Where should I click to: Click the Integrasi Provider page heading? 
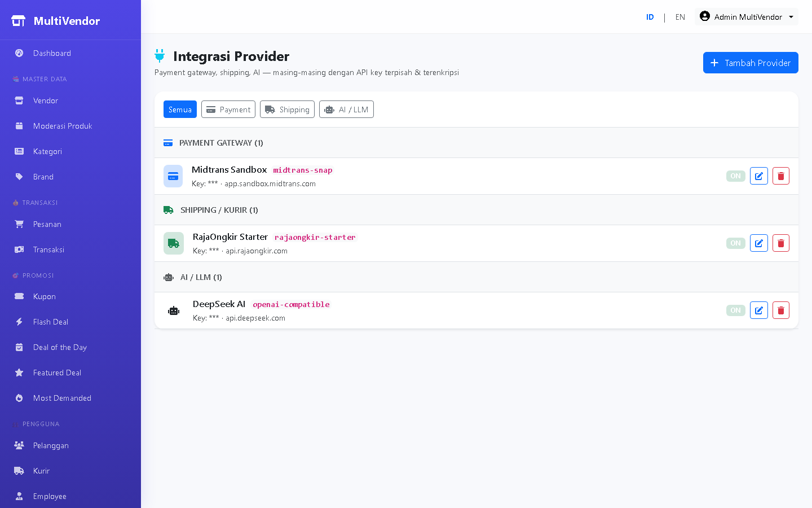tap(231, 56)
